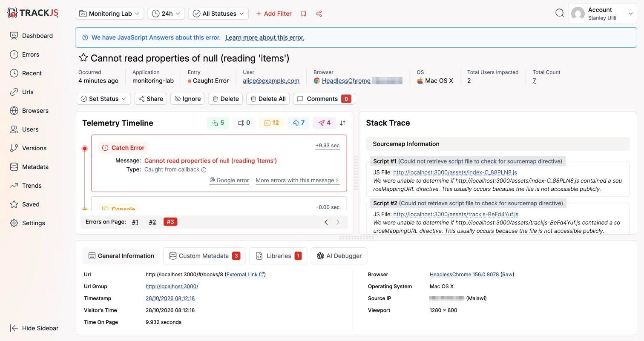Open the alice@example.com user link
The width and height of the screenshot is (644, 341).
click(x=271, y=81)
